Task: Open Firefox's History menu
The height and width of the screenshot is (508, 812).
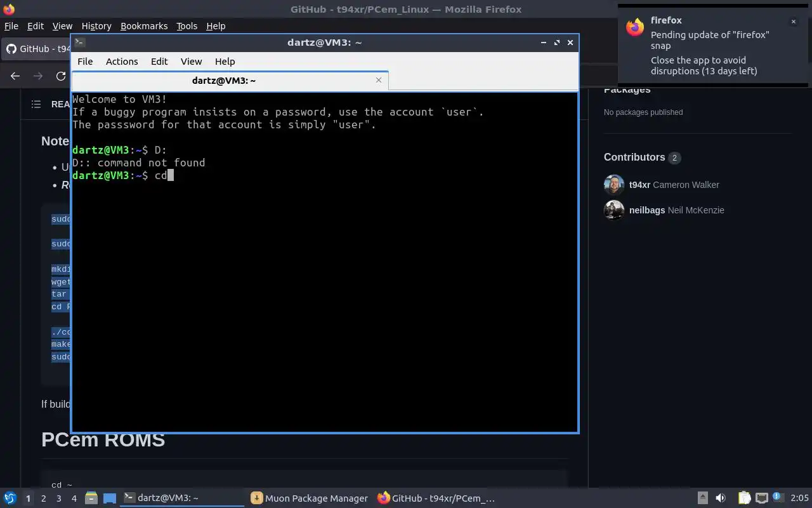Action: click(96, 26)
